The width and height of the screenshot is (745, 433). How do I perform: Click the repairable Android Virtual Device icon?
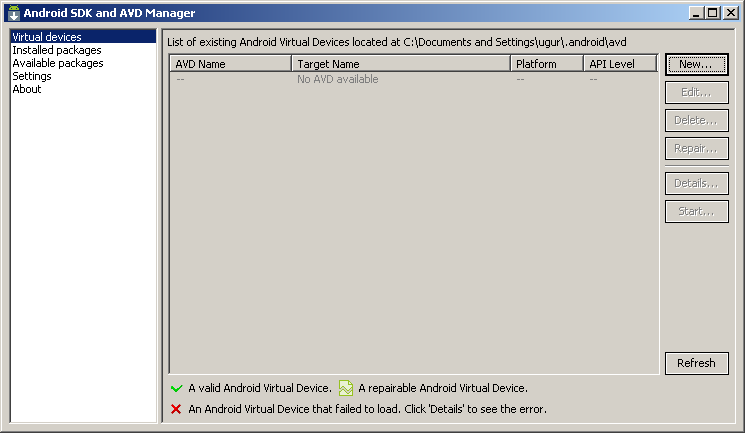click(346, 388)
